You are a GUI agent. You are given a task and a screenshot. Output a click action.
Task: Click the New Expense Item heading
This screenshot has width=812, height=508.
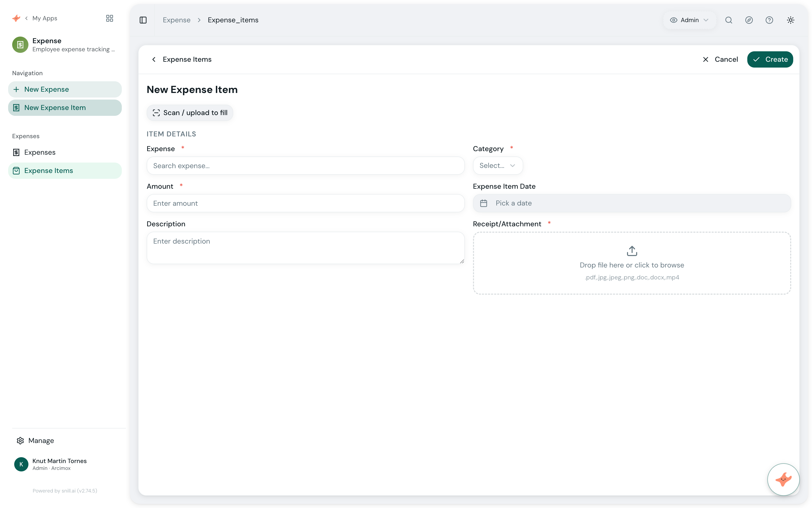coord(192,90)
